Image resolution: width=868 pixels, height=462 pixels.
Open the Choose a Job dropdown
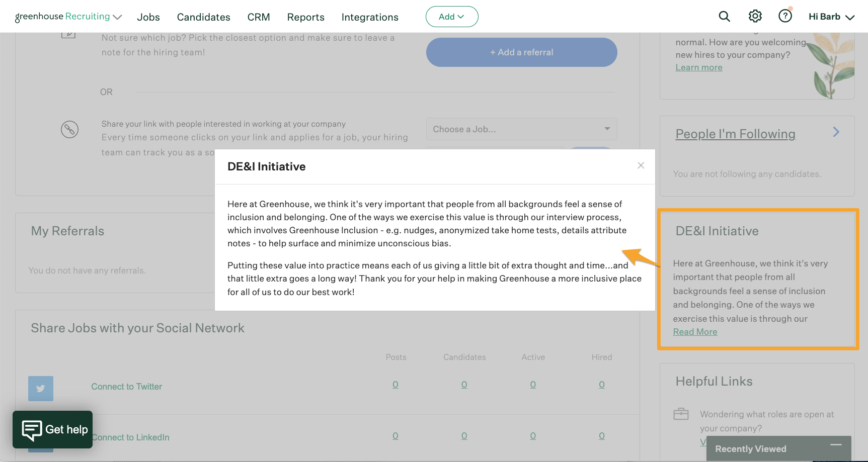[521, 129]
